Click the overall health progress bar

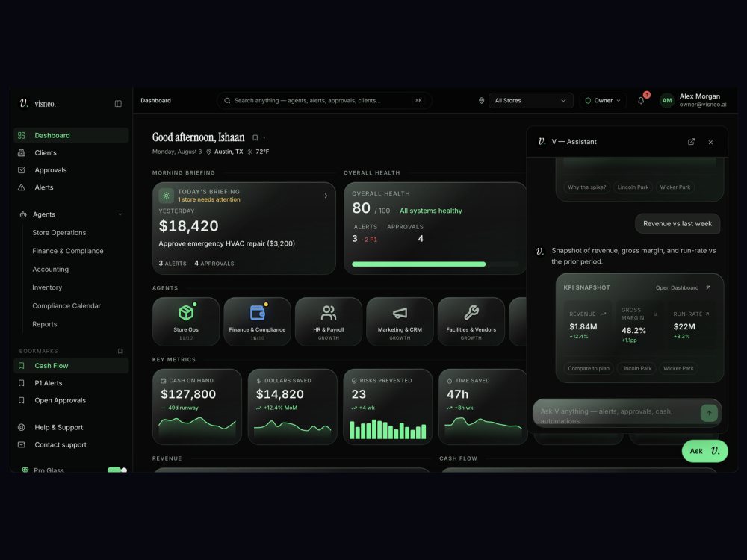tap(435, 264)
